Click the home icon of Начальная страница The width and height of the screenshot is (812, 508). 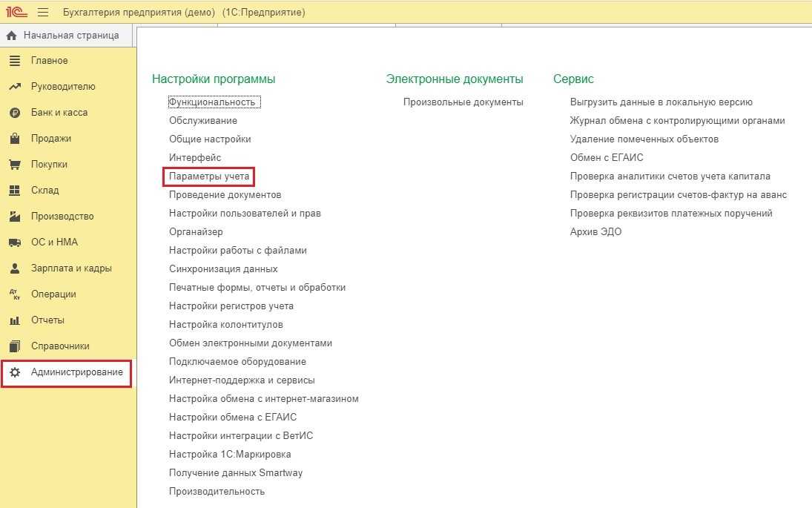tap(11, 36)
